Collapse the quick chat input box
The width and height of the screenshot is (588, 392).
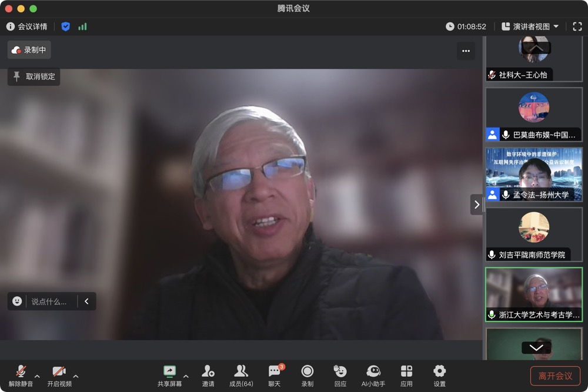click(x=86, y=301)
